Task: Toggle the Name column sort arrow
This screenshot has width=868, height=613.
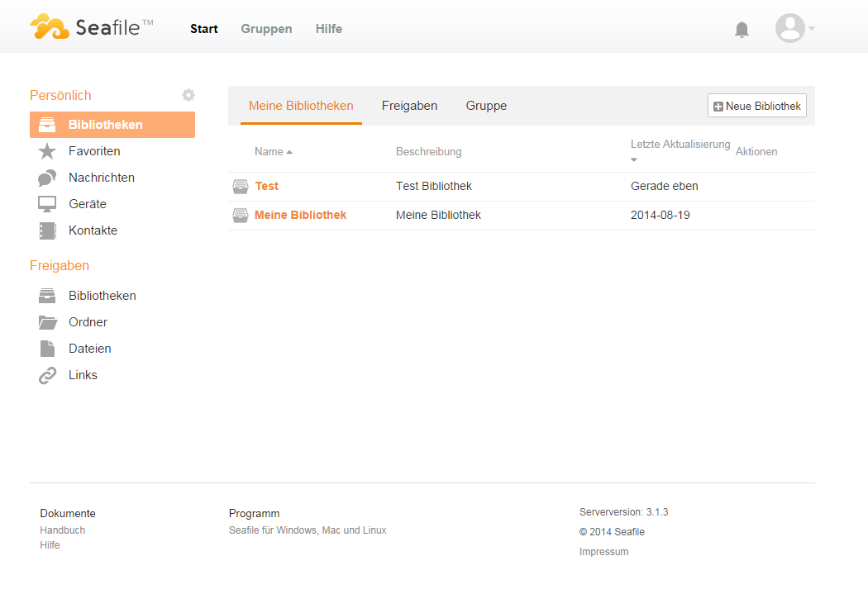Action: 291,151
